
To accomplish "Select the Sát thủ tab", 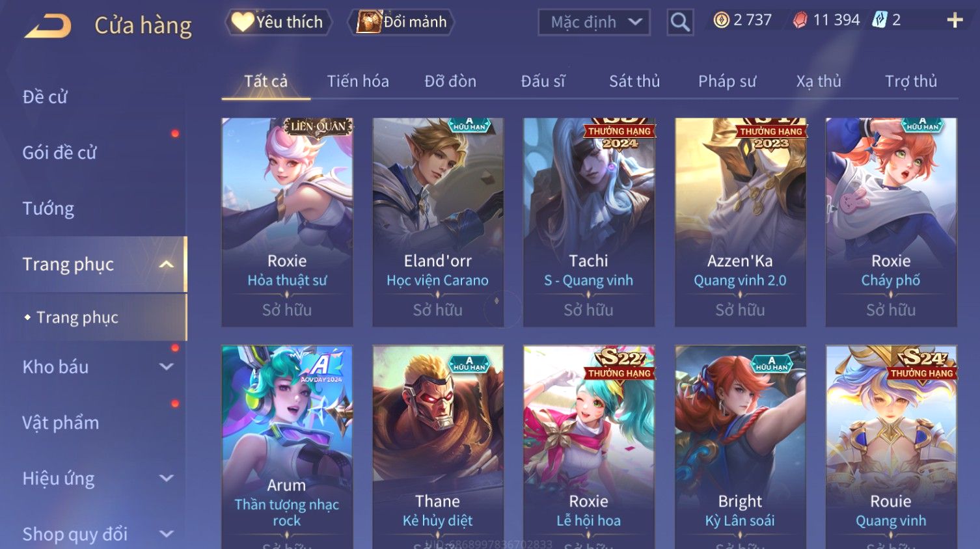I will coord(634,81).
